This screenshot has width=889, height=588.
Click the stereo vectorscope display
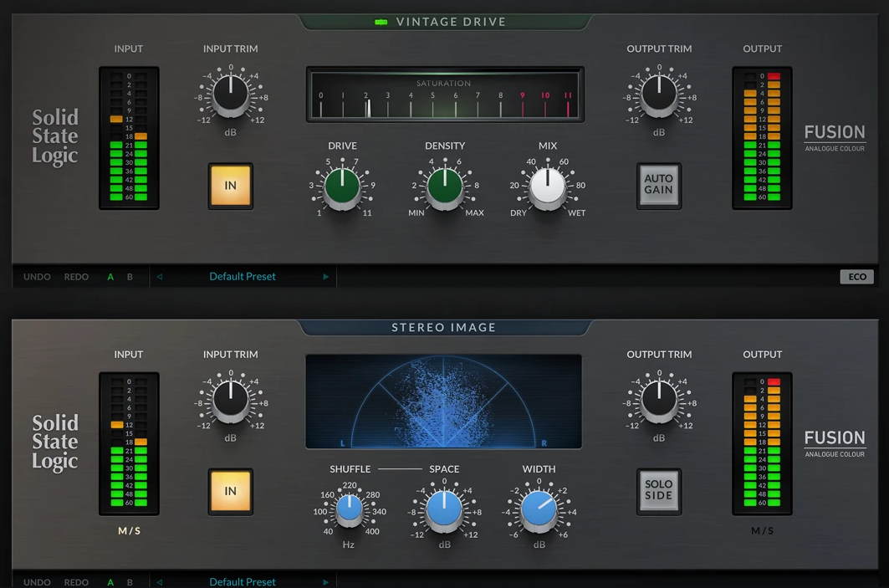443,401
